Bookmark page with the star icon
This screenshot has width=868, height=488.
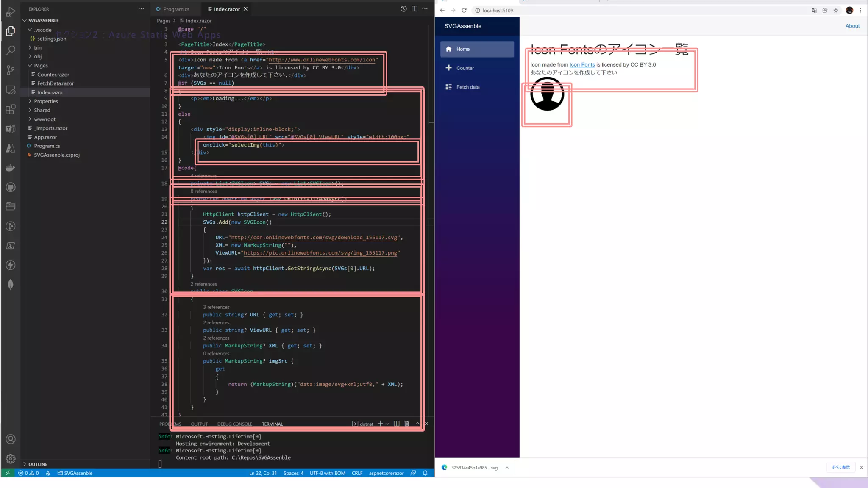(x=836, y=11)
